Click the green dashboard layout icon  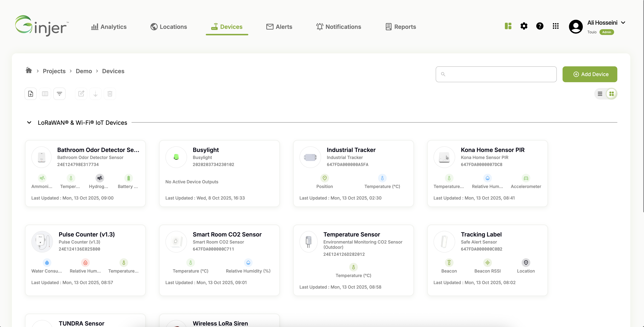tap(508, 26)
